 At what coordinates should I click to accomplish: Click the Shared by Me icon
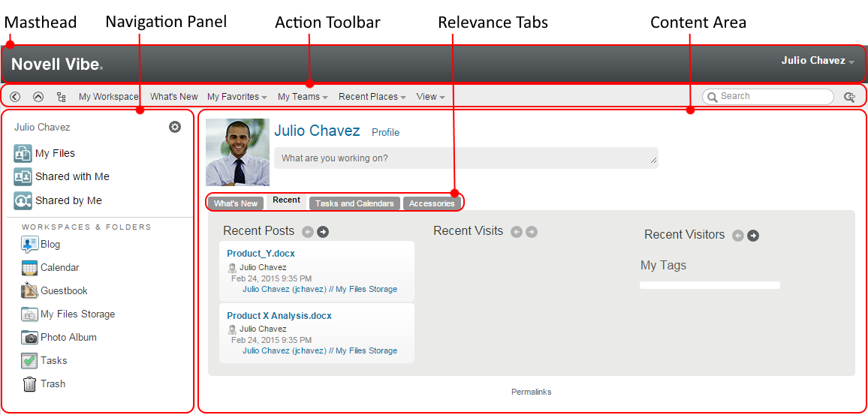coord(23,200)
